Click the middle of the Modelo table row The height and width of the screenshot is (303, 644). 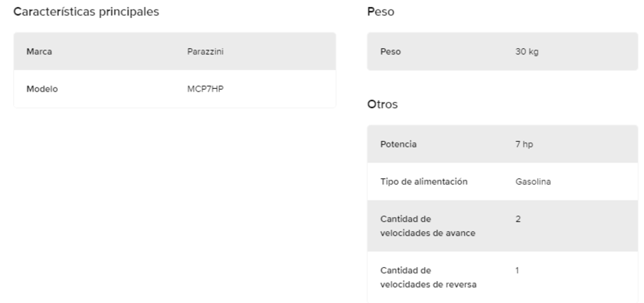coord(175,89)
